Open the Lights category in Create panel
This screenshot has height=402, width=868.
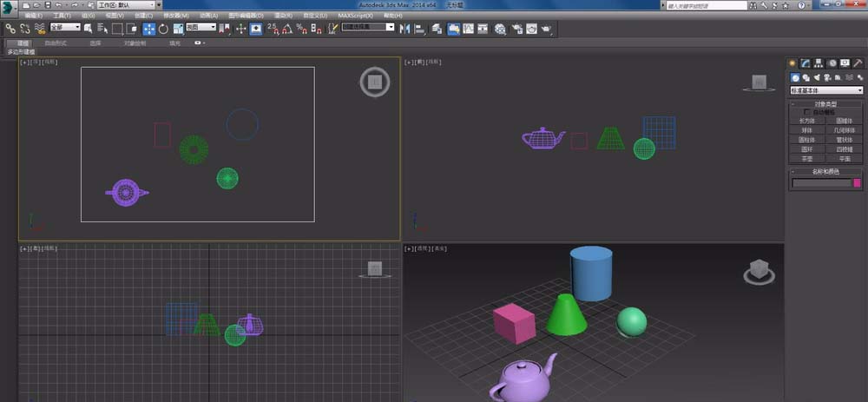click(817, 78)
